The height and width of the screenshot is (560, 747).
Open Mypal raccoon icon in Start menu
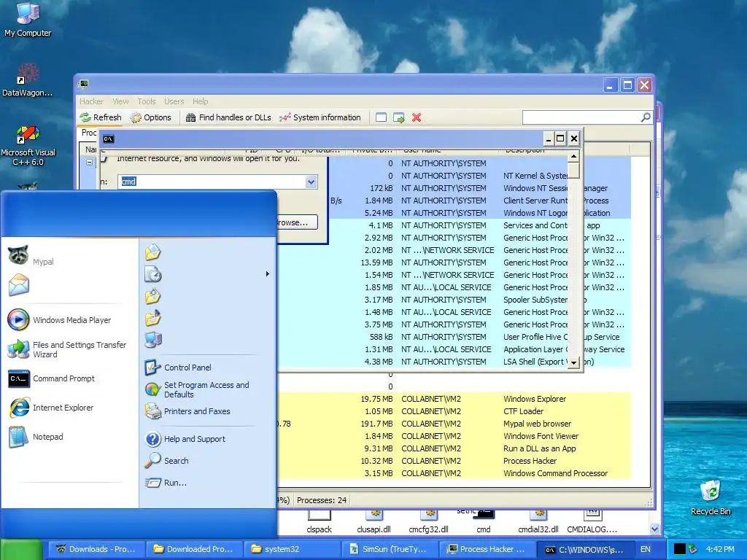tap(18, 255)
